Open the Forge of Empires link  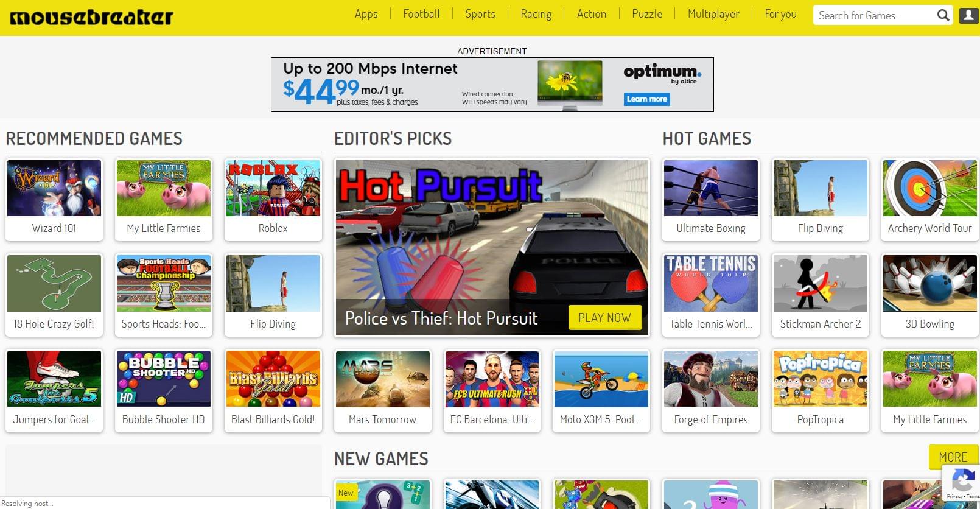point(711,419)
